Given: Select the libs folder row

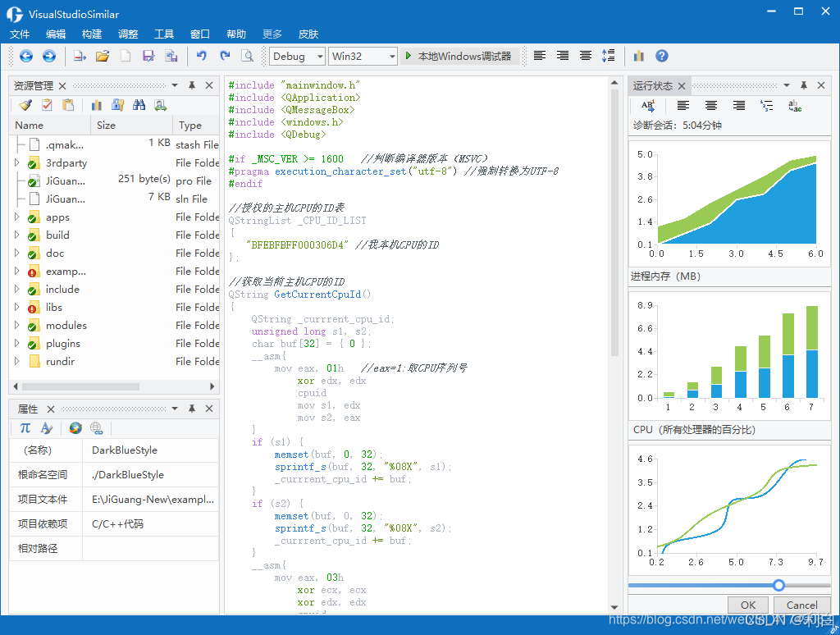Looking at the screenshot, I should tap(114, 307).
